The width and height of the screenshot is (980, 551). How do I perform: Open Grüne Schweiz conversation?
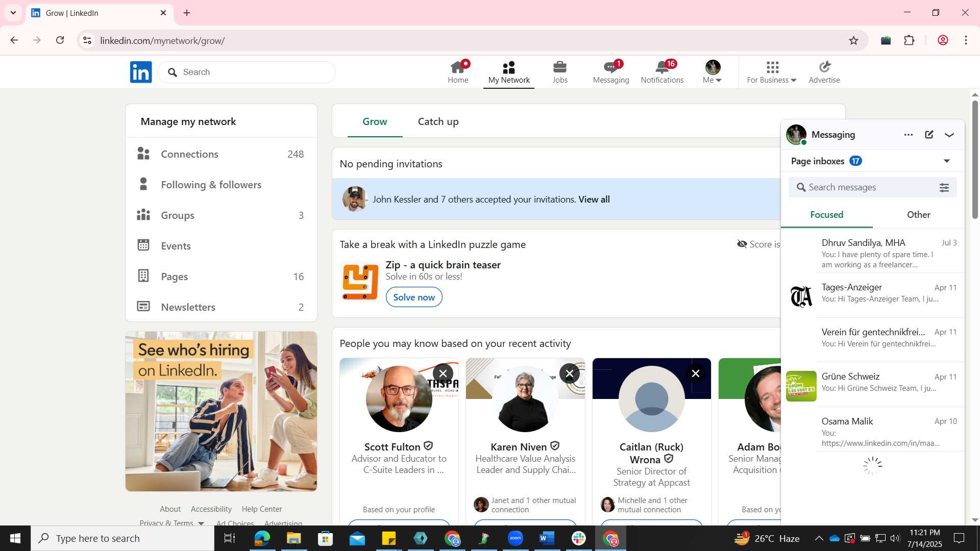[873, 385]
